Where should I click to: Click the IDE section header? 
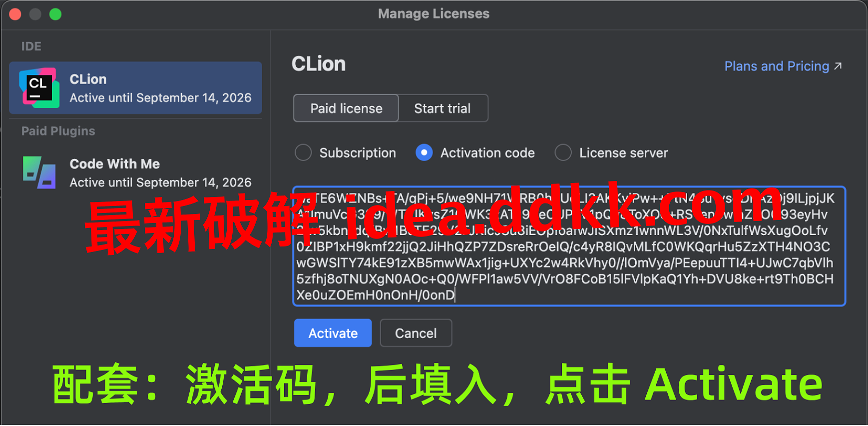31,46
